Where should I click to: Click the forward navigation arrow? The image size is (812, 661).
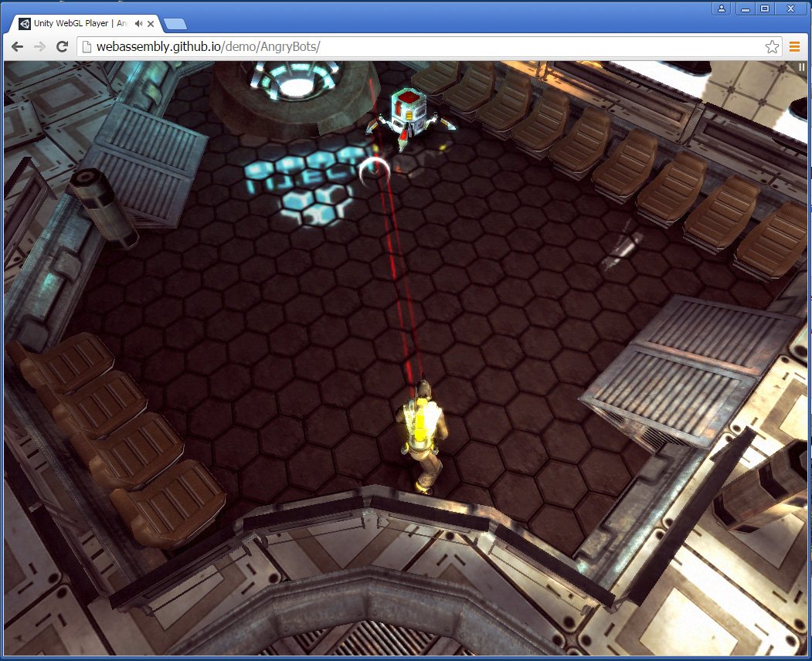39,46
